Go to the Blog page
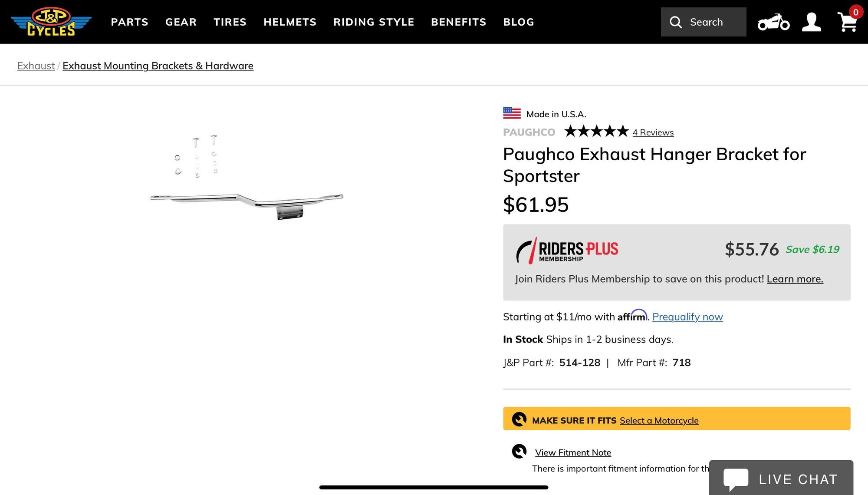The width and height of the screenshot is (868, 495). tap(519, 22)
